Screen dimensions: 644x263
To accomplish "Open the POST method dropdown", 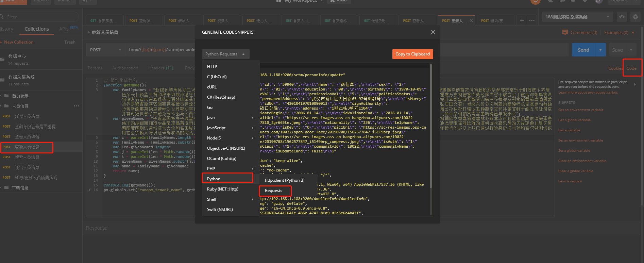I will [105, 50].
